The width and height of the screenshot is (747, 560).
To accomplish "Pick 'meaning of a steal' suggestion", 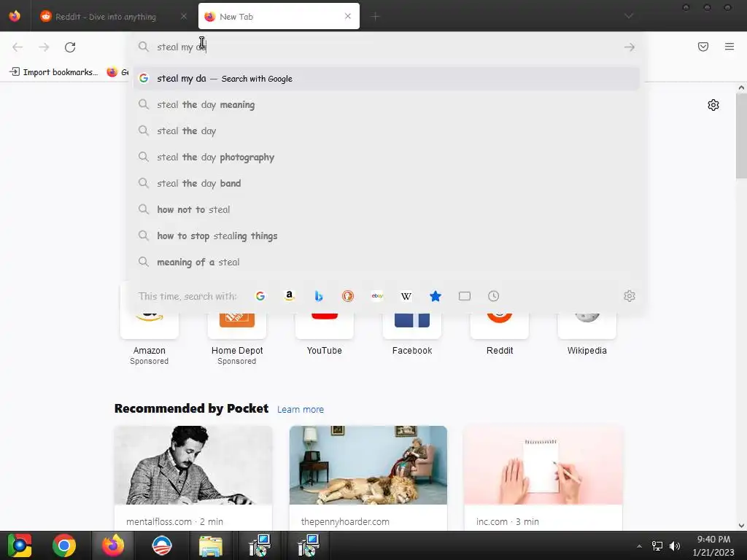I will tap(387, 262).
